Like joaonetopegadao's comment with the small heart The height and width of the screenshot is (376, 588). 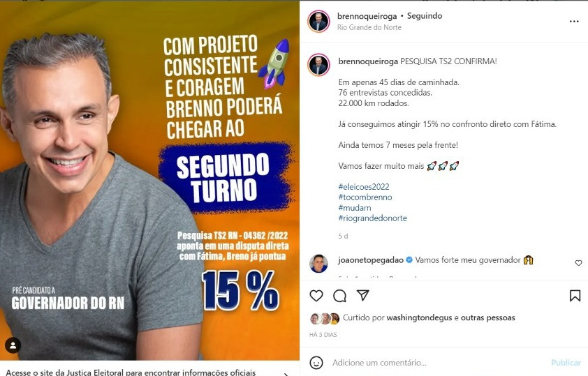[x=579, y=263]
